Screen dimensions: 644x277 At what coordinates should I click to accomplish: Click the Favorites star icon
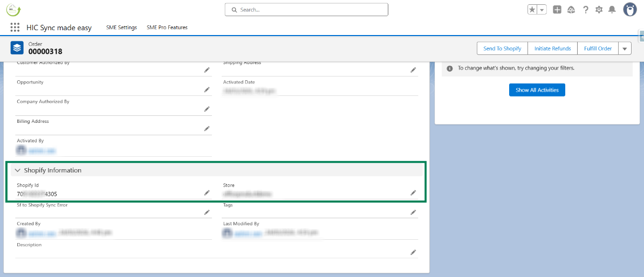pyautogui.click(x=532, y=10)
